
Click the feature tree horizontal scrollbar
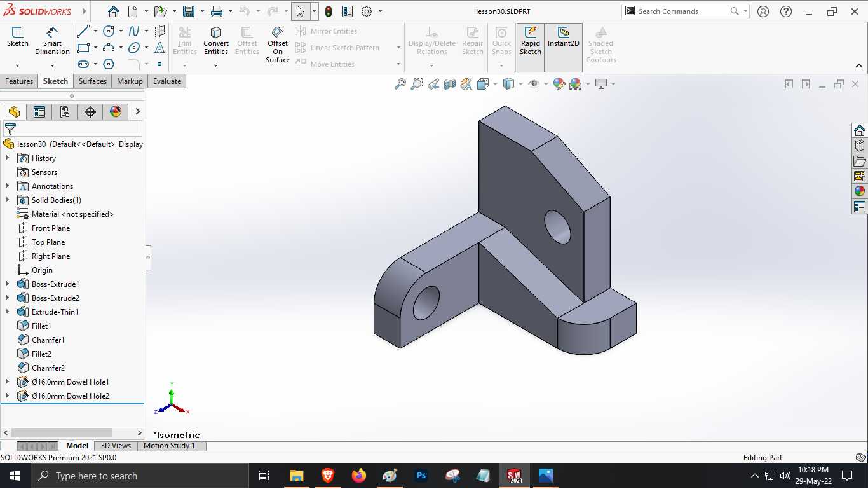62,432
